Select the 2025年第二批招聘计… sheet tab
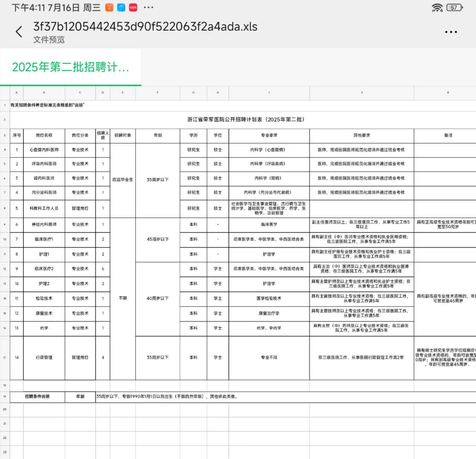 point(71,67)
